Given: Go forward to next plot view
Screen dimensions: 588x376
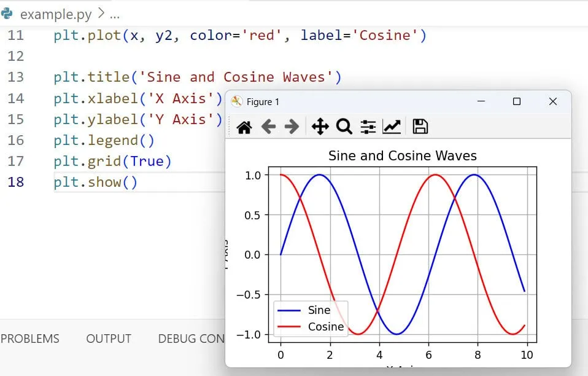Looking at the screenshot, I should pyautogui.click(x=292, y=127).
